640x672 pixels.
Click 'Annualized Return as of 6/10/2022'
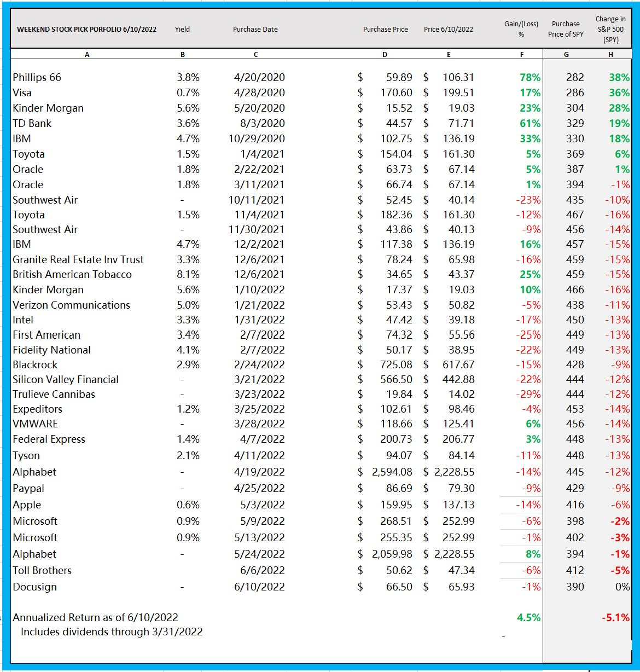tap(95, 617)
